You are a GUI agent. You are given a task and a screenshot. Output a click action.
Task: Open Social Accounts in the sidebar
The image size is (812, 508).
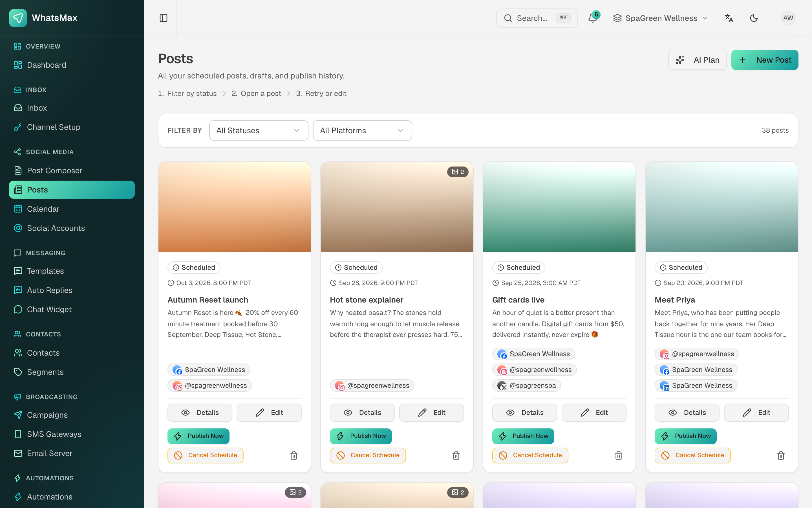point(72,228)
